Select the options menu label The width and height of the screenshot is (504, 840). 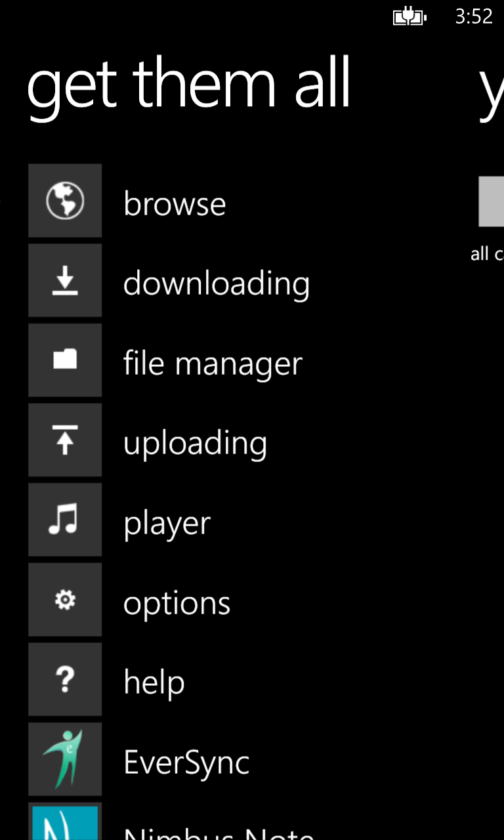tap(177, 604)
